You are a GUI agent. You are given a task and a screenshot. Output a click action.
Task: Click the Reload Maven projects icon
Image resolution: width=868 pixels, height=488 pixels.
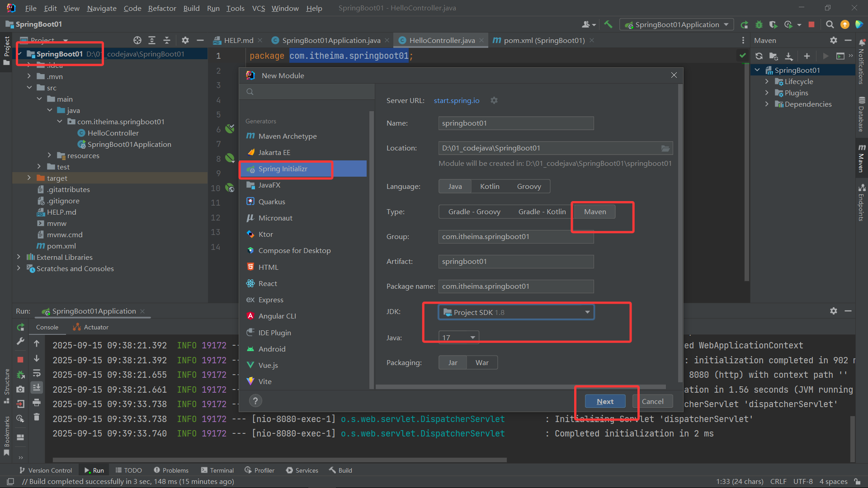coord(759,56)
